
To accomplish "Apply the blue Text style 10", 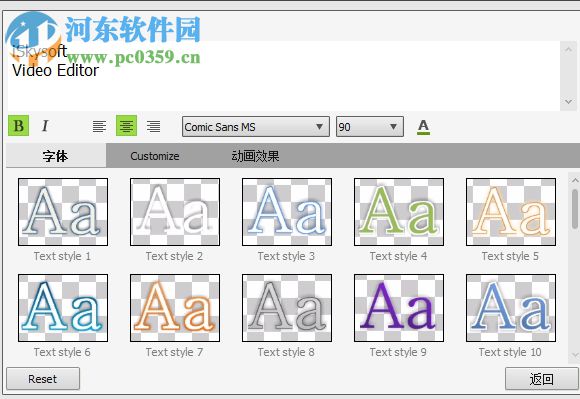I will [511, 308].
